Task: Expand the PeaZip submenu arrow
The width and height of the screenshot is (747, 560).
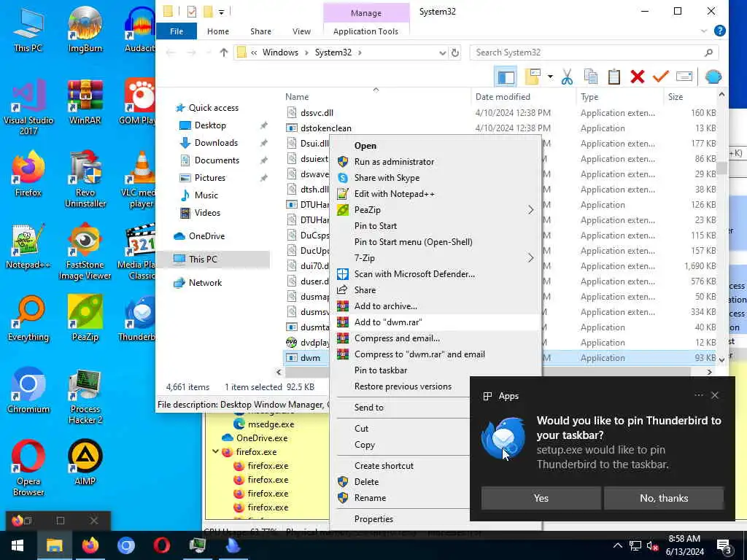Action: [530, 210]
